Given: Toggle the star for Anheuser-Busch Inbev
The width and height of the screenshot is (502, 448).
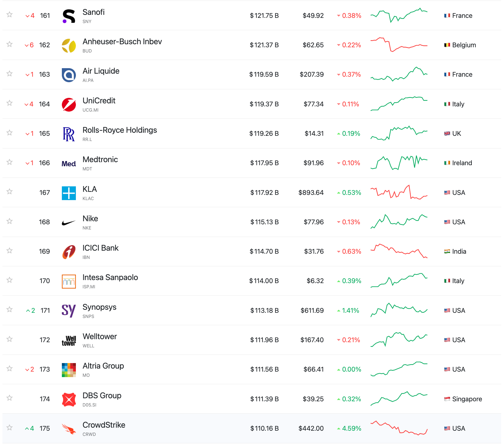Looking at the screenshot, I should [10, 44].
